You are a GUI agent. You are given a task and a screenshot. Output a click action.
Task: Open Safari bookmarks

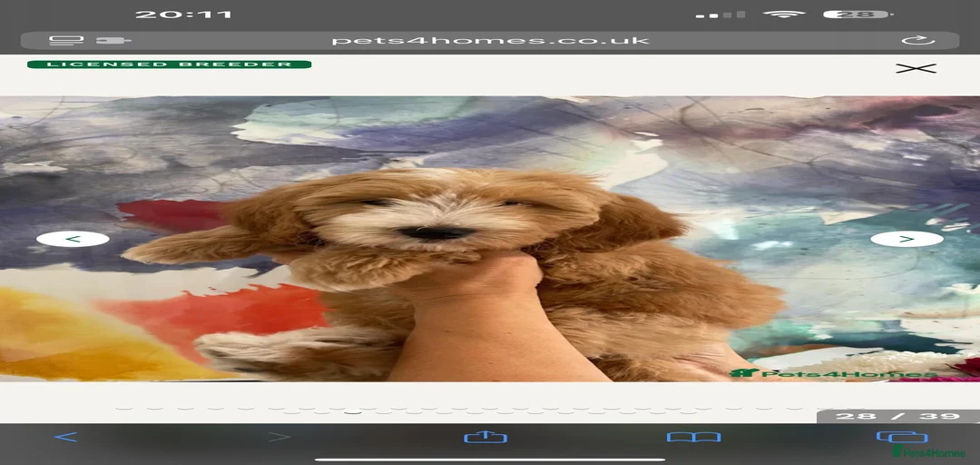click(693, 437)
